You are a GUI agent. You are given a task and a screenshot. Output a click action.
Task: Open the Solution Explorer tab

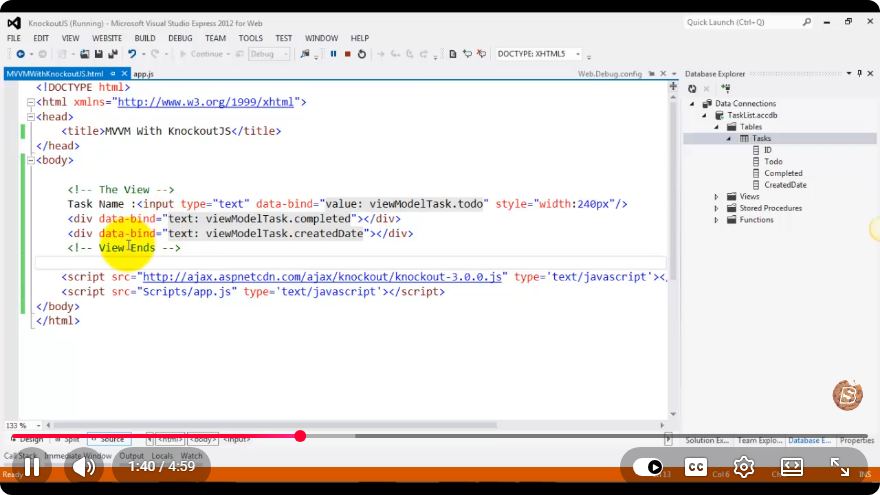pyautogui.click(x=707, y=441)
